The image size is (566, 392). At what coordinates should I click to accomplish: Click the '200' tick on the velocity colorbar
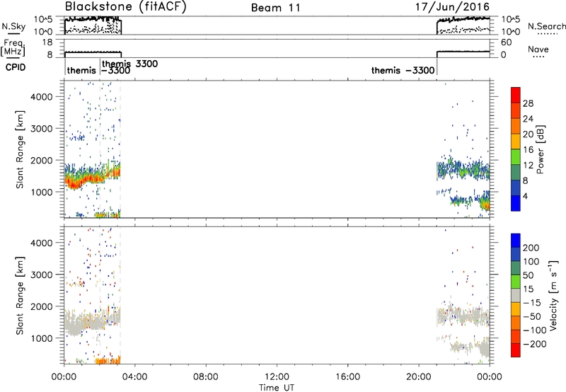click(x=531, y=248)
